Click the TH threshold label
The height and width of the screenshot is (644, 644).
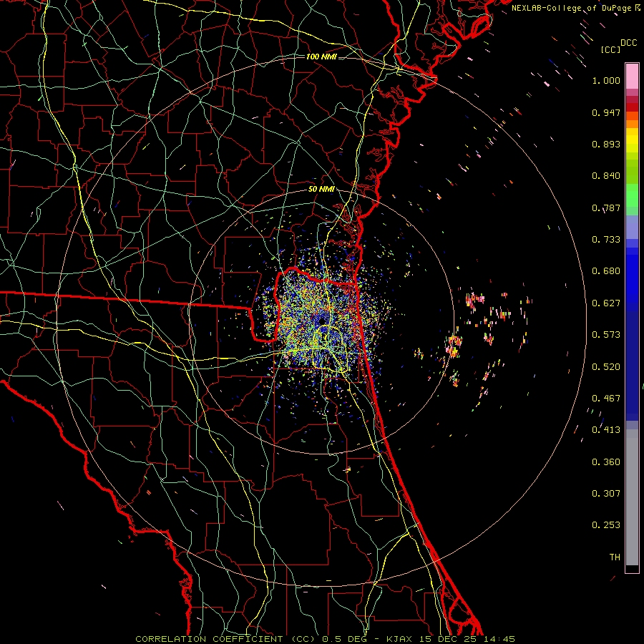(615, 557)
